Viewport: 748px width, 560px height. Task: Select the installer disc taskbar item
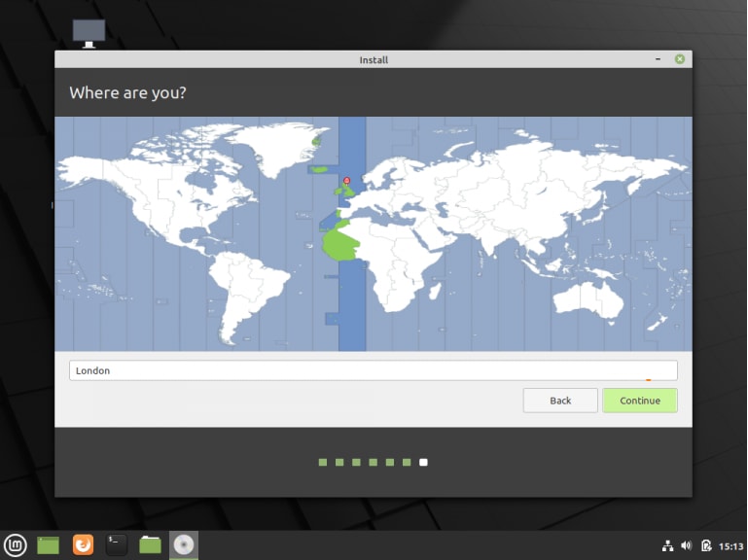tap(184, 544)
